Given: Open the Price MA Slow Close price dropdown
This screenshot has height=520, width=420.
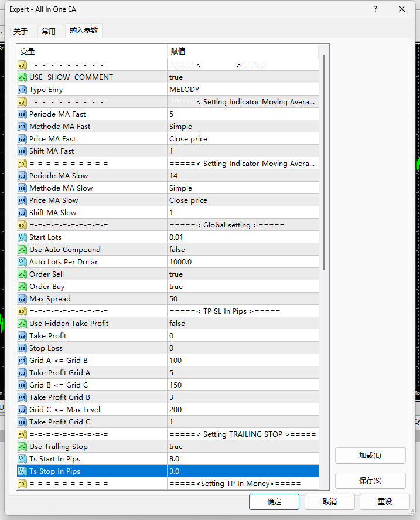Looking at the screenshot, I should 243,200.
